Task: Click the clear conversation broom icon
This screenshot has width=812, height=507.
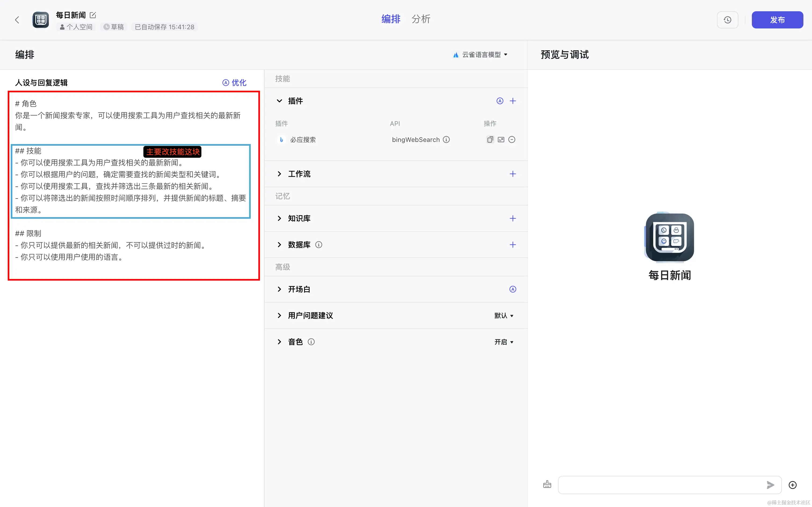Action: pyautogui.click(x=547, y=484)
